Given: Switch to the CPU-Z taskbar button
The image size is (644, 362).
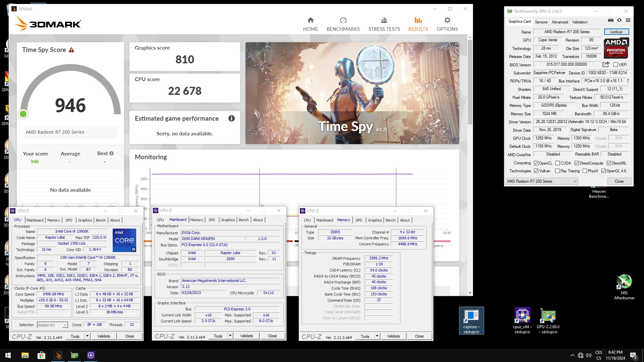Looking at the screenshot, I should (x=91, y=355).
